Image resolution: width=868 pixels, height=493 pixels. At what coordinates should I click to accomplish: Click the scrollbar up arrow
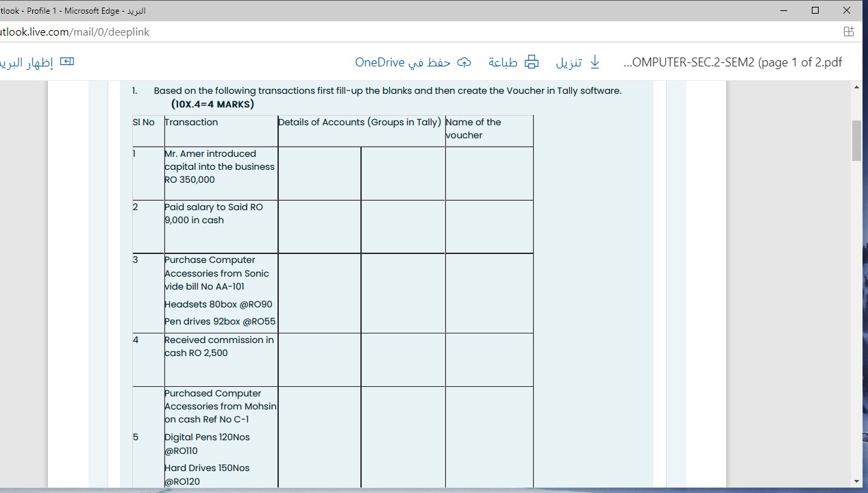coord(857,87)
